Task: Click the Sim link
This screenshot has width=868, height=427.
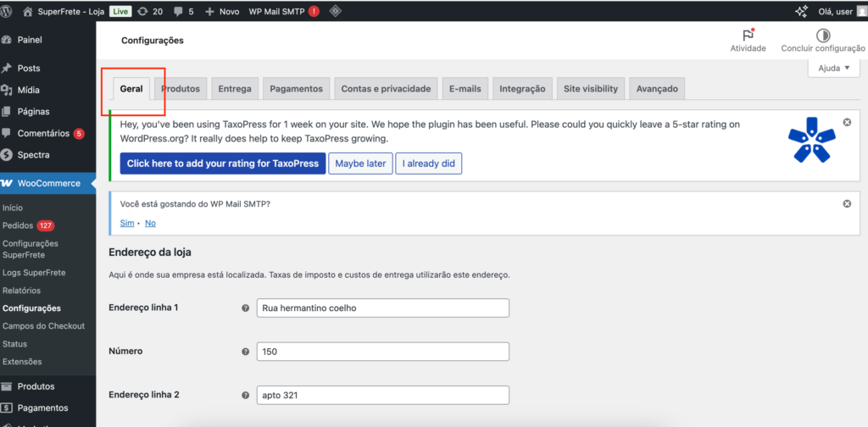Action: click(x=127, y=223)
